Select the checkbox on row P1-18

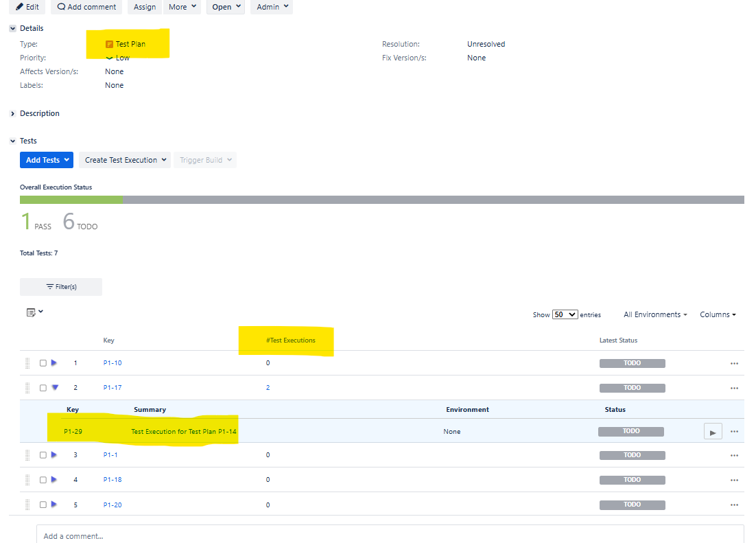point(43,479)
